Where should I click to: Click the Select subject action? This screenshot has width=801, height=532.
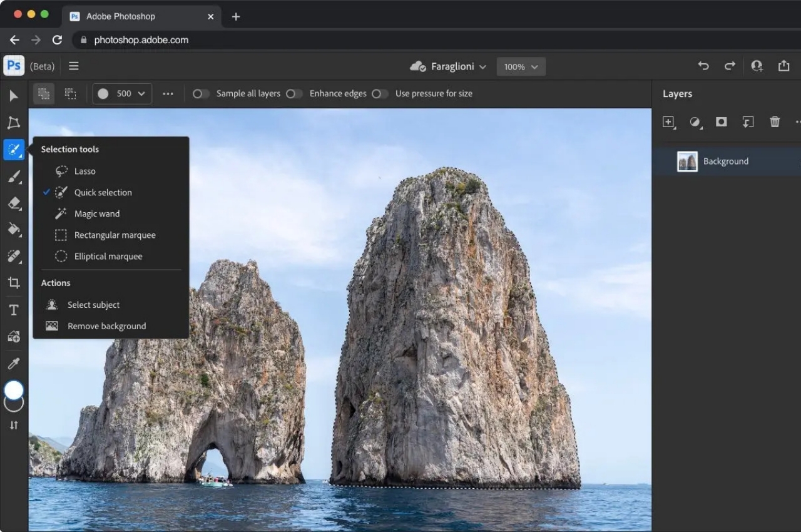(x=93, y=305)
